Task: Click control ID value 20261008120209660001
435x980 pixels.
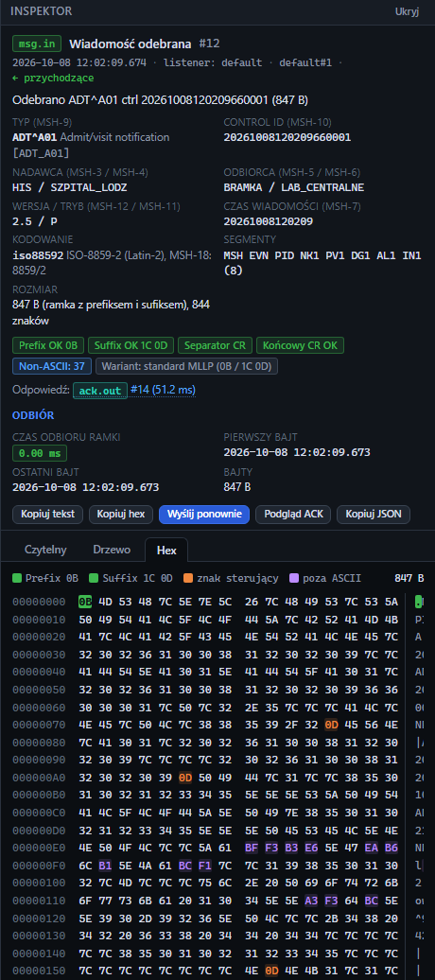Action: [287, 137]
